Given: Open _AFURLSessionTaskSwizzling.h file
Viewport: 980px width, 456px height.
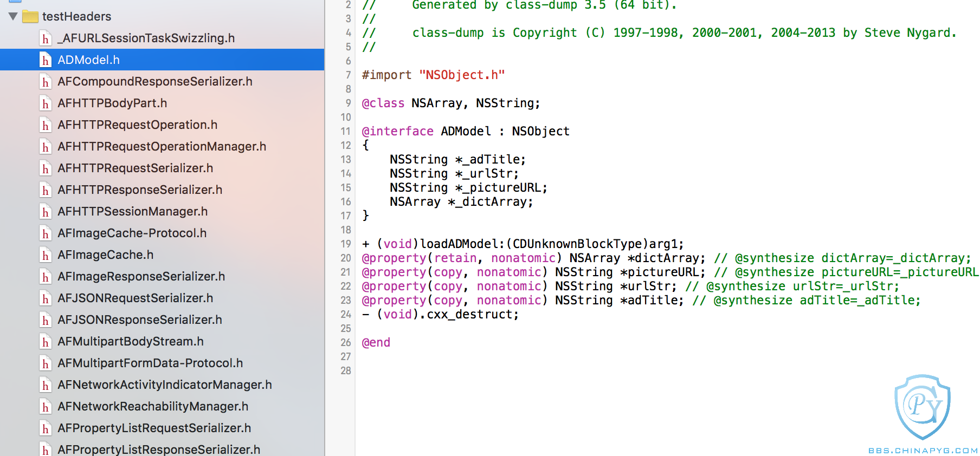Looking at the screenshot, I should tap(146, 38).
